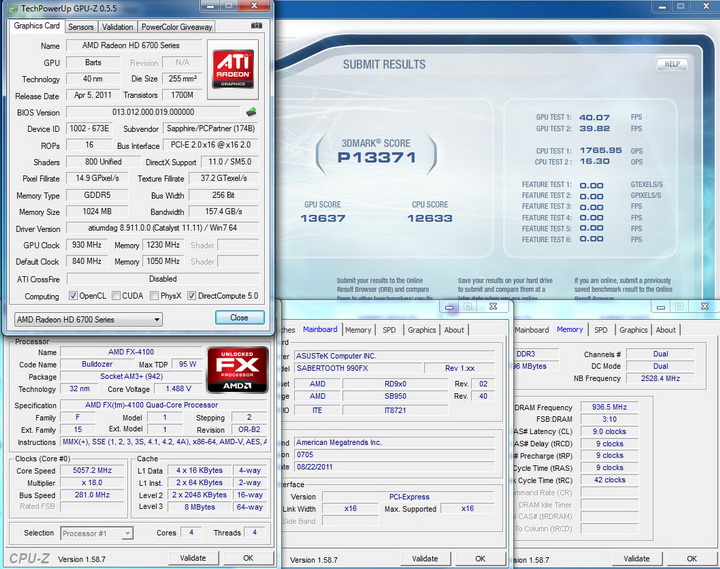This screenshot has height=569, width=720.
Task: Click the 3DMark score P13371
Action: [376, 158]
